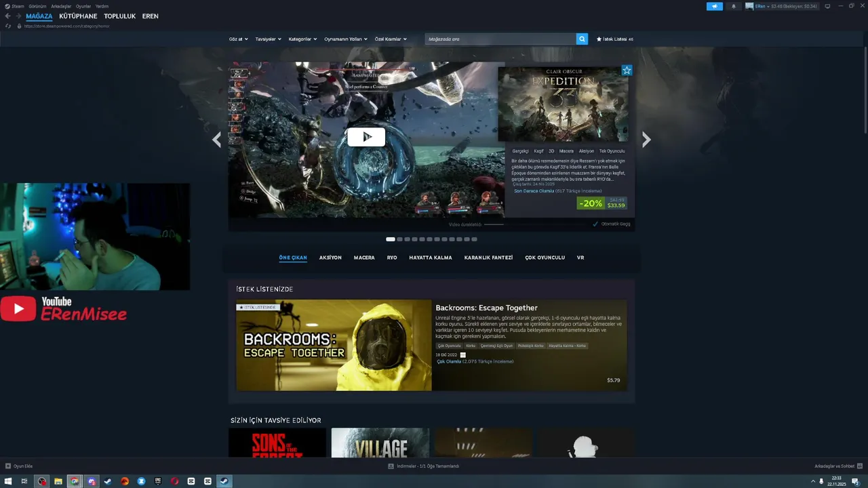Click the Korku tag on Backrooms
The image size is (868, 488).
[x=471, y=346]
